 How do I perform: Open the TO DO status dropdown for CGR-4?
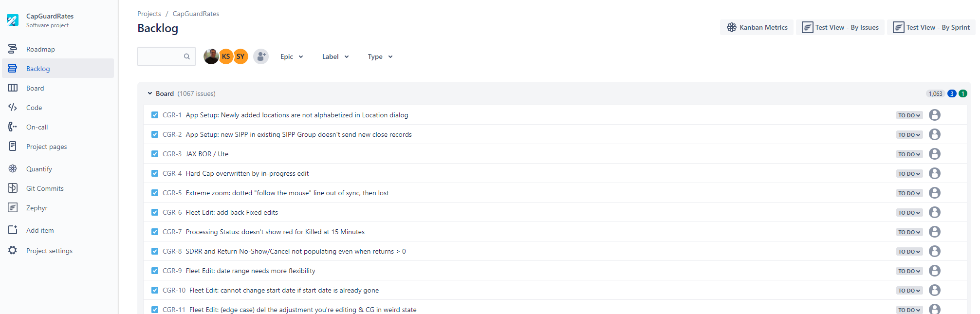pyautogui.click(x=909, y=174)
